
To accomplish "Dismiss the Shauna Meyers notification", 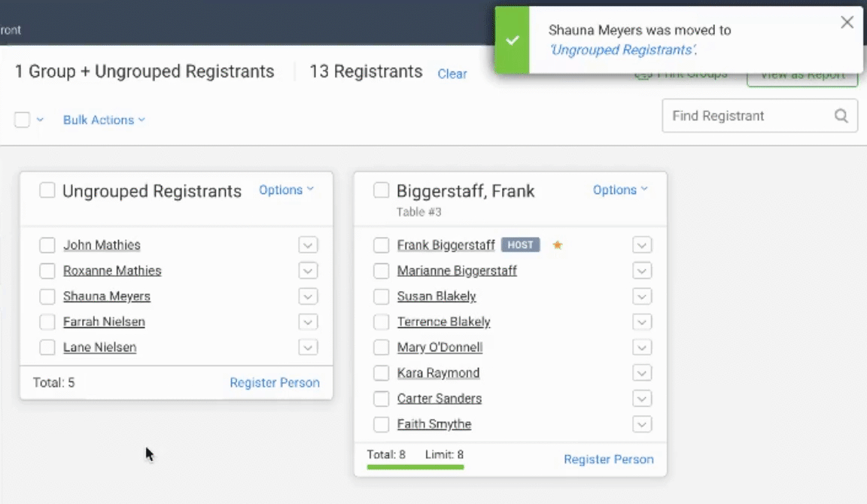I will click(847, 23).
